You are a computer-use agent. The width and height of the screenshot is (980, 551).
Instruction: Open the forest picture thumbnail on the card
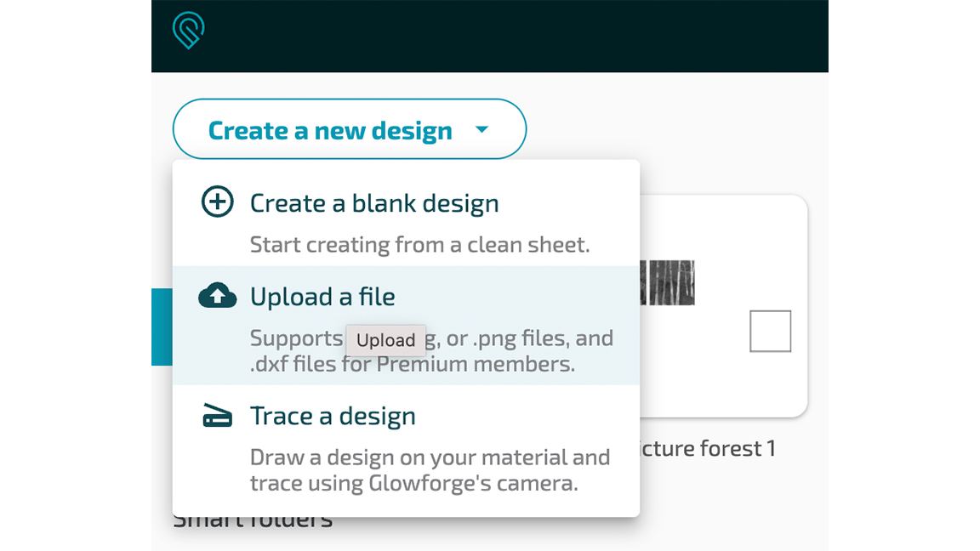[667, 283]
